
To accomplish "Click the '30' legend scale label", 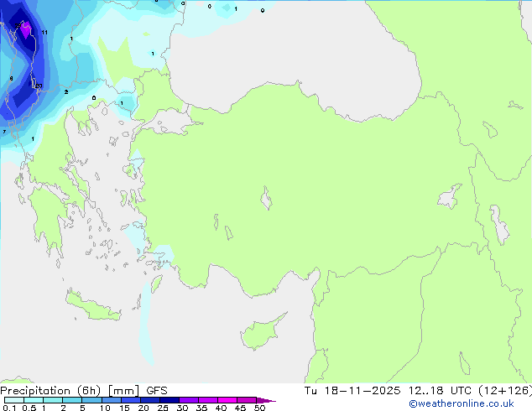I will click(182, 408).
